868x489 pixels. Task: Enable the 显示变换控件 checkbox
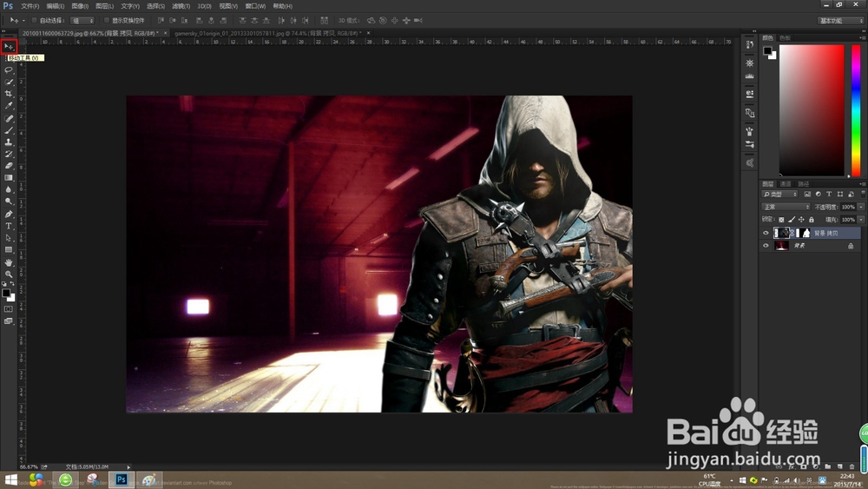point(107,21)
